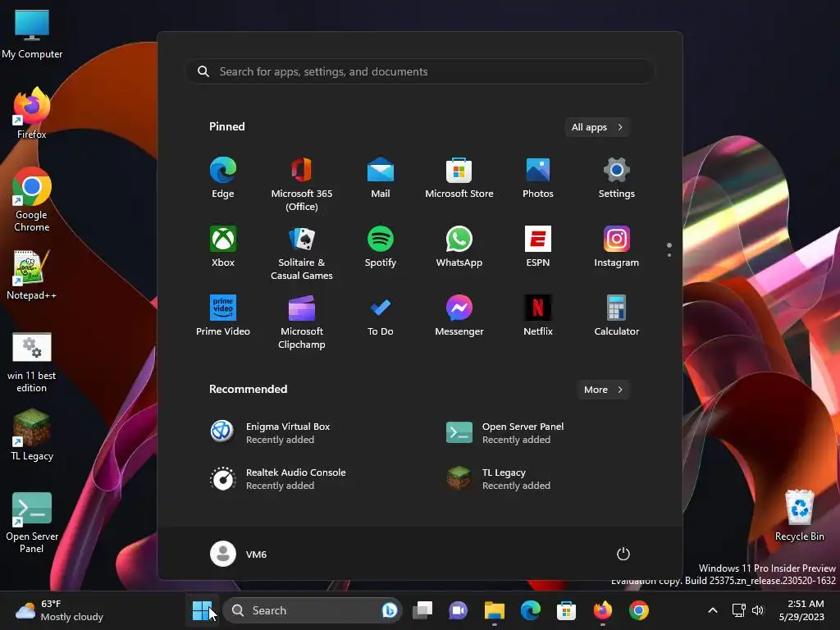
Task: Launch the Xbox app
Action: point(223,247)
